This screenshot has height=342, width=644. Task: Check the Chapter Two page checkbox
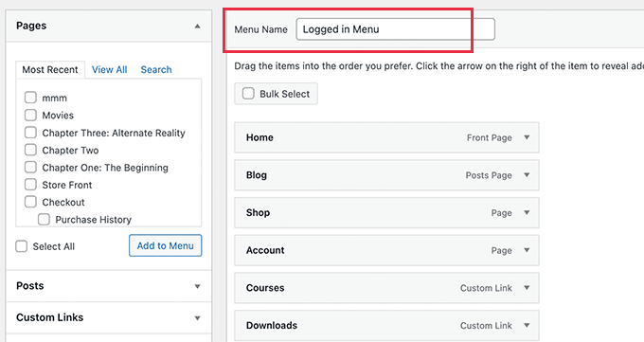click(30, 150)
